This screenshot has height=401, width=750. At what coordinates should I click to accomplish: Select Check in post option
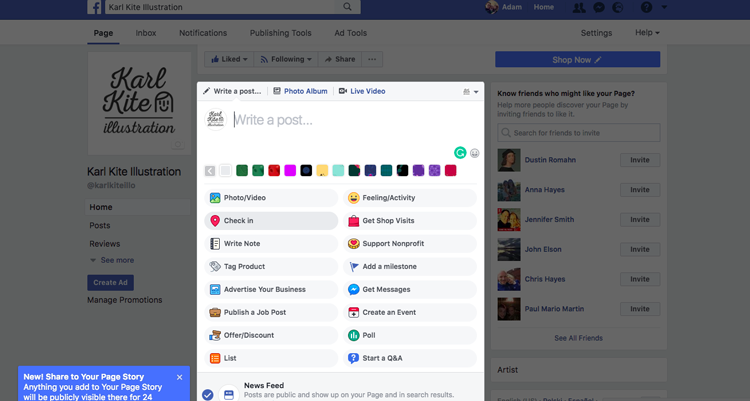[271, 221]
